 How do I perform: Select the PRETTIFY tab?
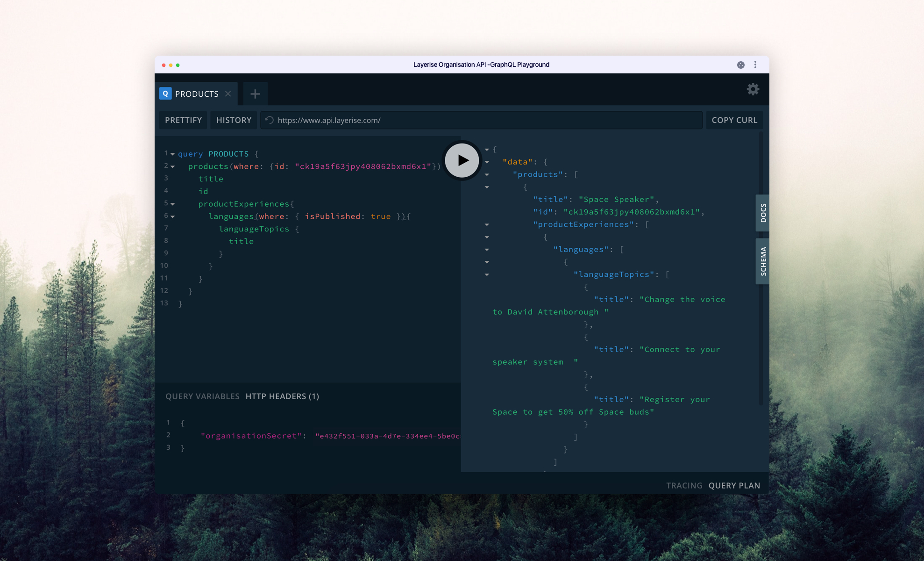click(x=183, y=120)
